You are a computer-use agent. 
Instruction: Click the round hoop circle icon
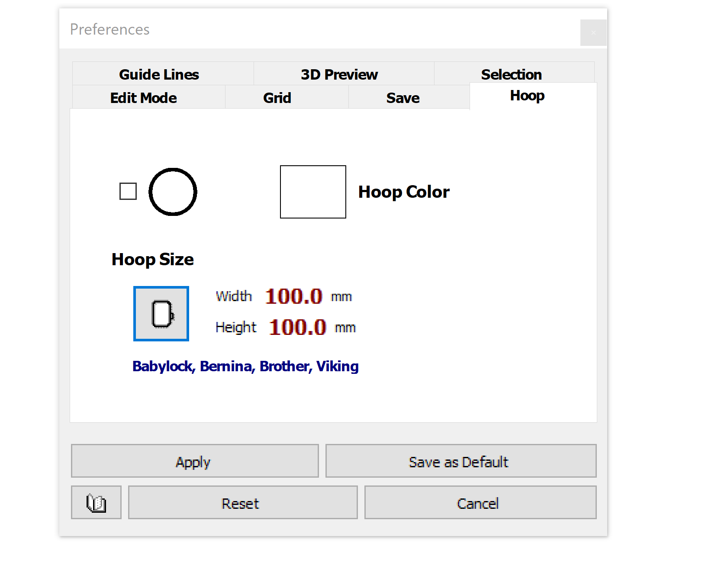coord(173,192)
